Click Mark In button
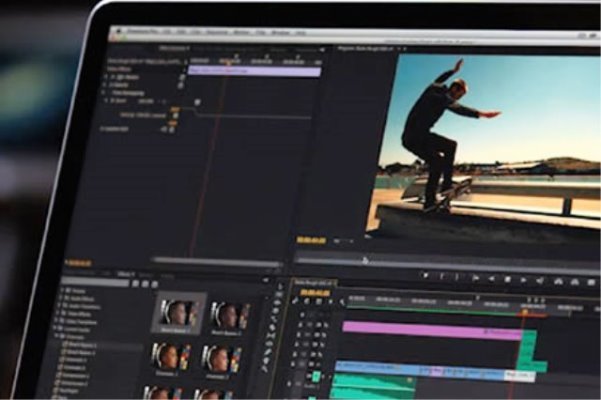The height and width of the screenshot is (400, 601). click(442, 276)
